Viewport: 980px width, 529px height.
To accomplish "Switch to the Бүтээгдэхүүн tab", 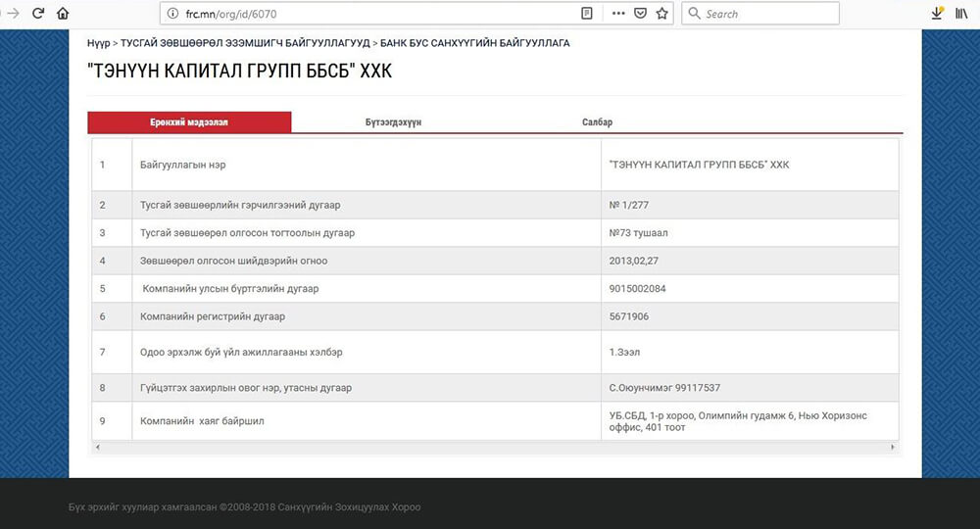I will (x=393, y=122).
